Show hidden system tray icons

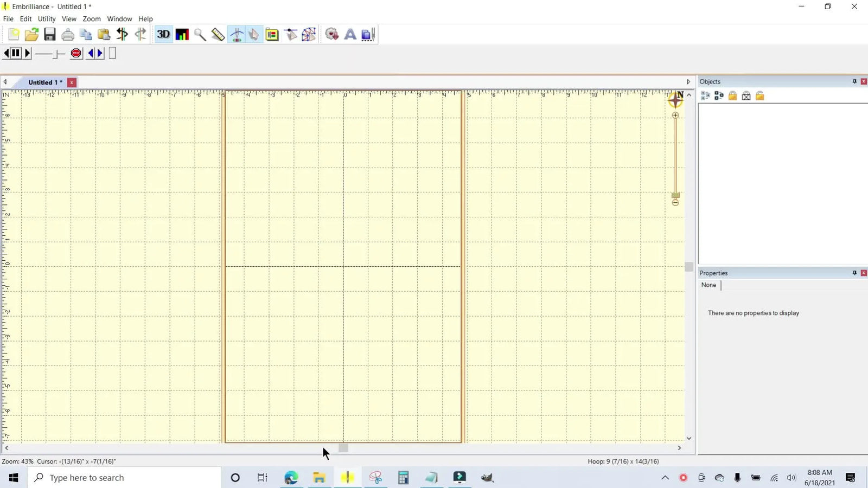pos(665,478)
